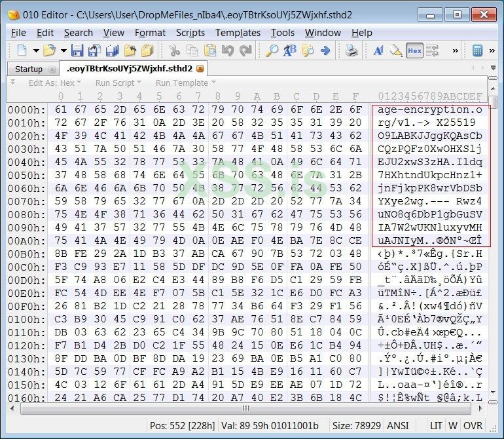Click the Val: 89 59h status field
The height and width of the screenshot is (439, 504).
point(270,426)
